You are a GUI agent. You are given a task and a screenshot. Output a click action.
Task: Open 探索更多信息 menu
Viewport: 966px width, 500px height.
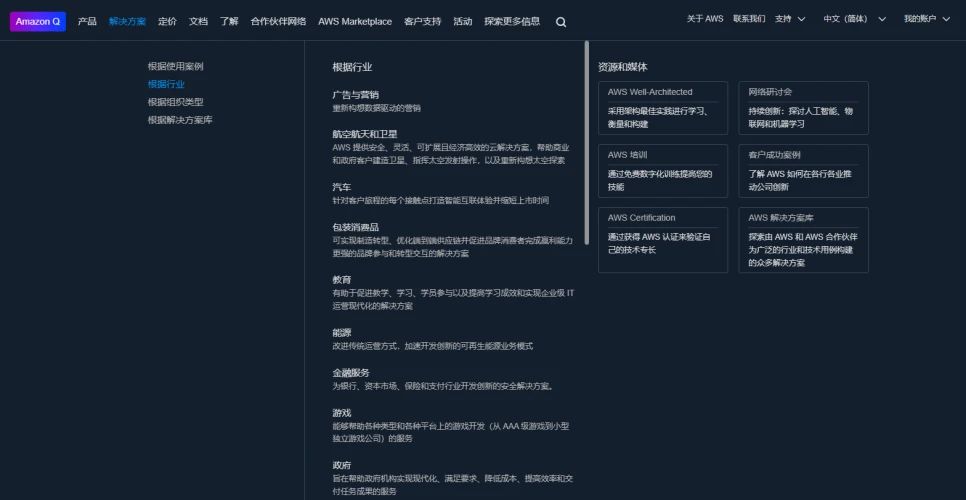coord(512,22)
